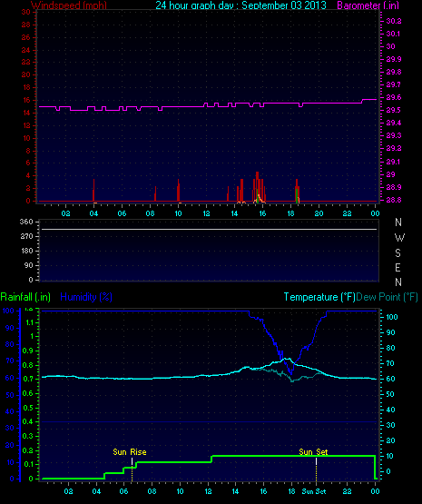This screenshot has height=504, width=422.
Task: Click the tallest wind gust bar near 16
Action: (257, 186)
